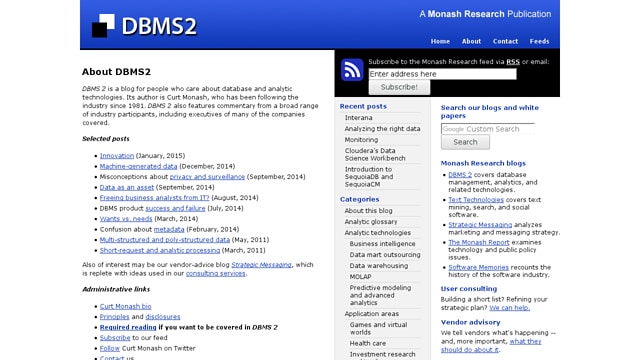Click the Recent posts heading
Screen dimensions: 640x360
[x=363, y=106]
